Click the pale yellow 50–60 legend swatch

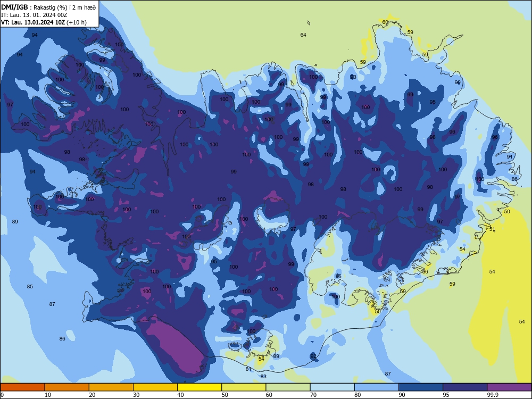pos(244,387)
